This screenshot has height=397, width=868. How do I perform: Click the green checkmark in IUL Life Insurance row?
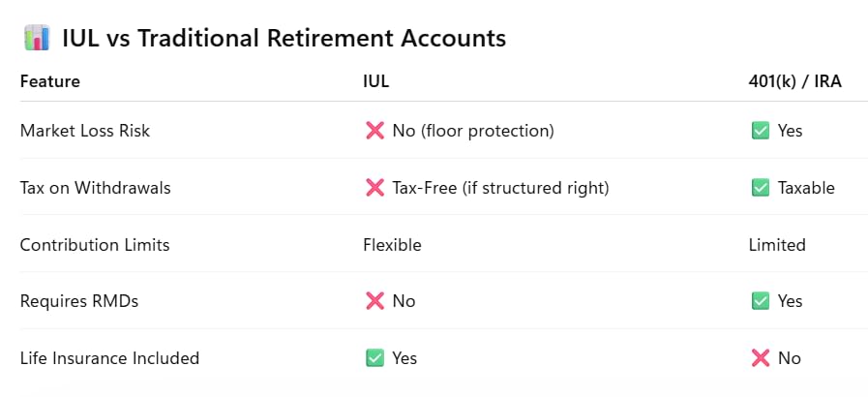(x=374, y=358)
